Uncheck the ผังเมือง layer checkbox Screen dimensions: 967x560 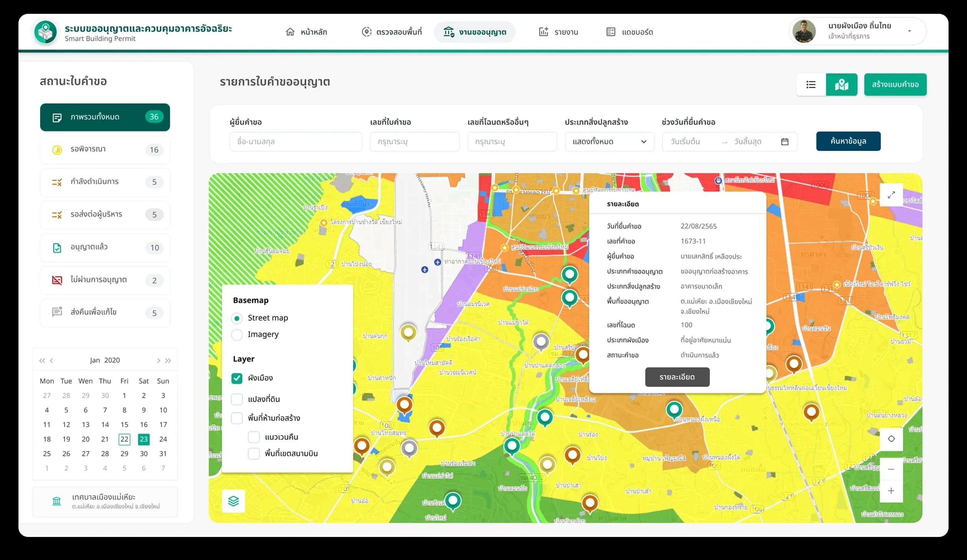tap(237, 378)
